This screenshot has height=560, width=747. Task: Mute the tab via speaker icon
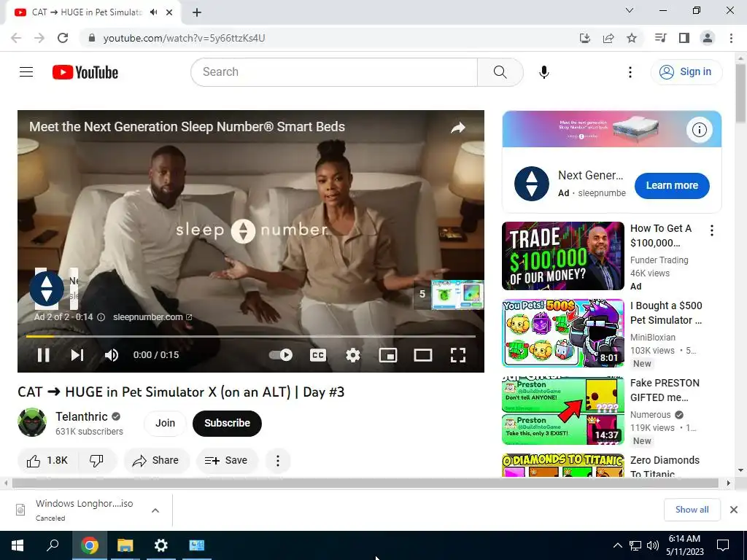coord(153,12)
